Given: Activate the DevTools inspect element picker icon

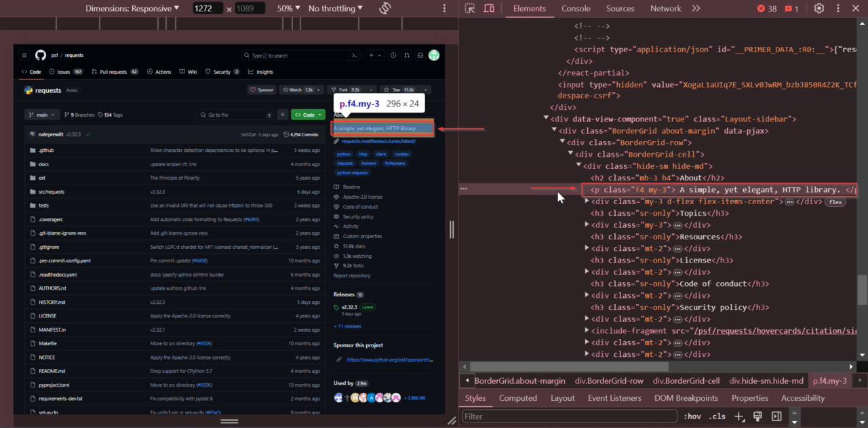Looking at the screenshot, I should (x=470, y=9).
